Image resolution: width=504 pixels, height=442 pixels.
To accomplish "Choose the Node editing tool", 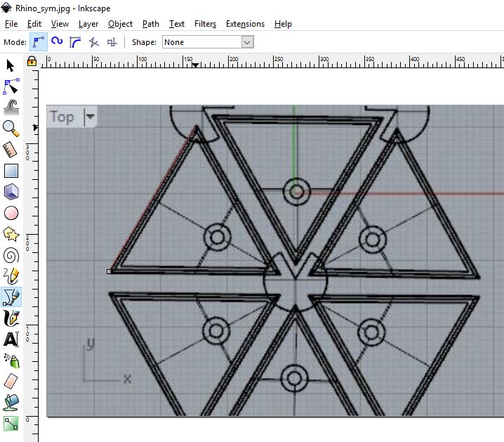I will pyautogui.click(x=11, y=86).
